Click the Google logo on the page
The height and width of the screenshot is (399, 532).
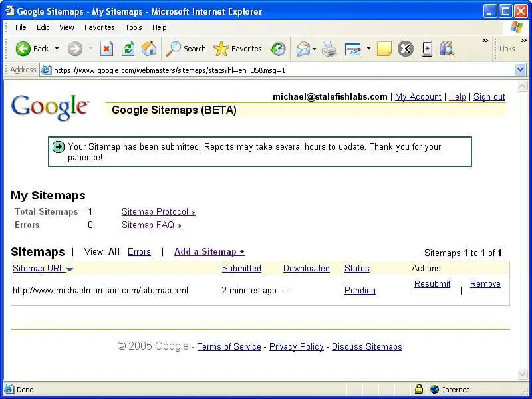point(51,107)
